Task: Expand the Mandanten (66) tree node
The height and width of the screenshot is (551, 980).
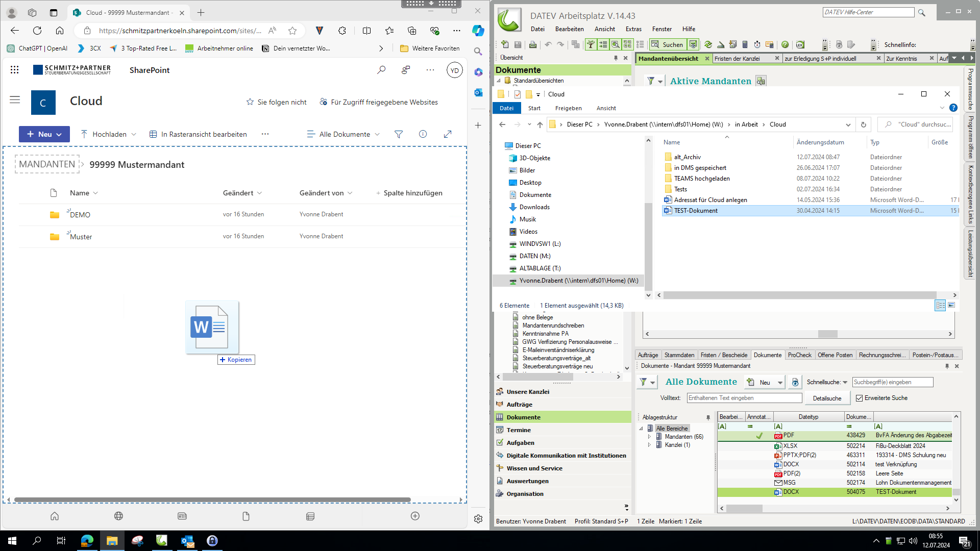Action: [x=649, y=437]
